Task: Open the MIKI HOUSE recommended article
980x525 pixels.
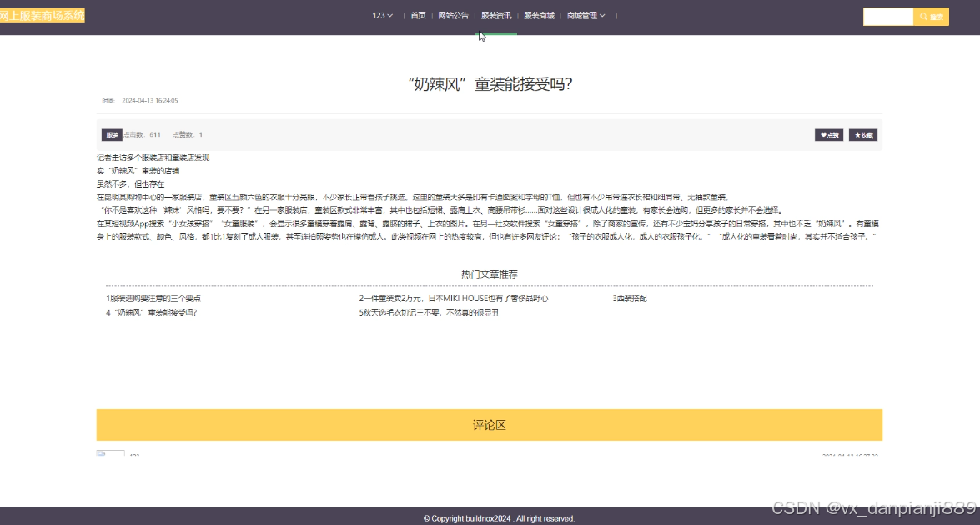Action: 453,299
